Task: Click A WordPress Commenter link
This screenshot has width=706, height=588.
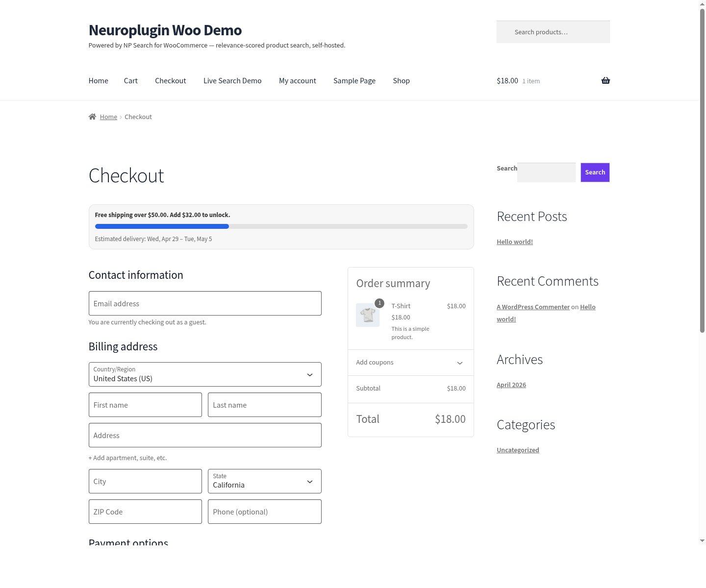Action: point(533,307)
